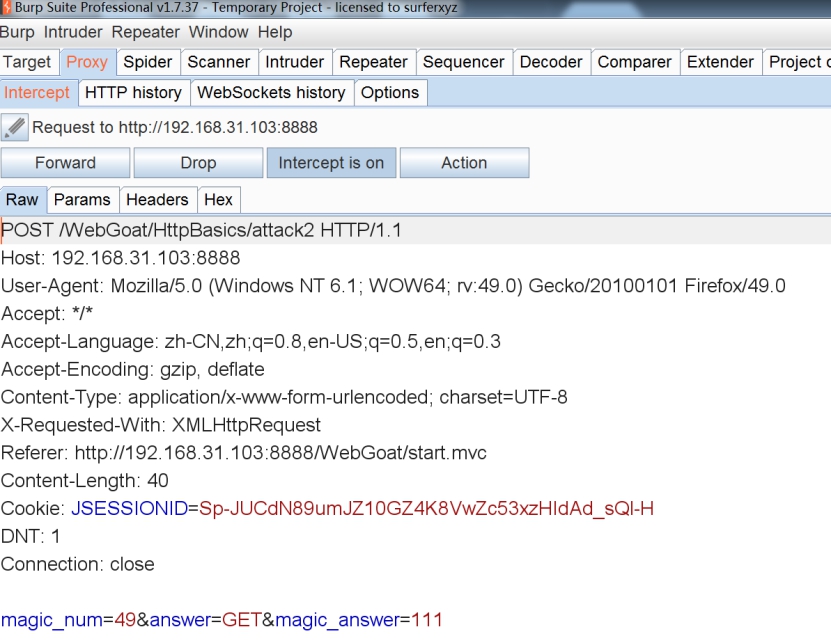Click the JSESSIONID cookie value string
Screen dimensions: 831x644
tap(426, 509)
